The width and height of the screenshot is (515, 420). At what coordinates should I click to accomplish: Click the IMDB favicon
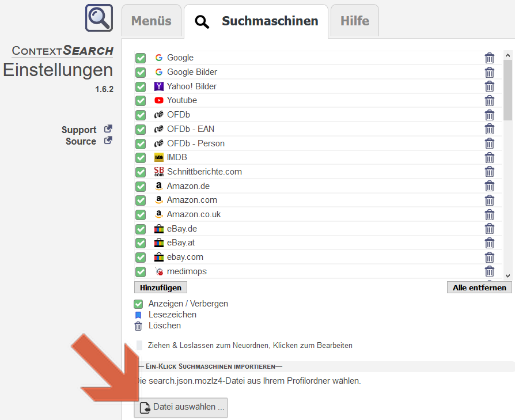(159, 158)
